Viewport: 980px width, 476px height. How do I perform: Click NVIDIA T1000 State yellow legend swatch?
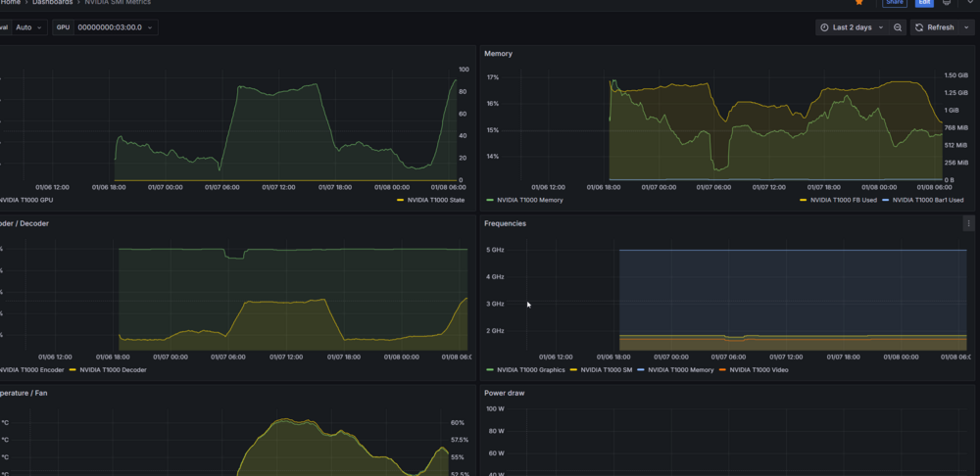pyautogui.click(x=401, y=201)
